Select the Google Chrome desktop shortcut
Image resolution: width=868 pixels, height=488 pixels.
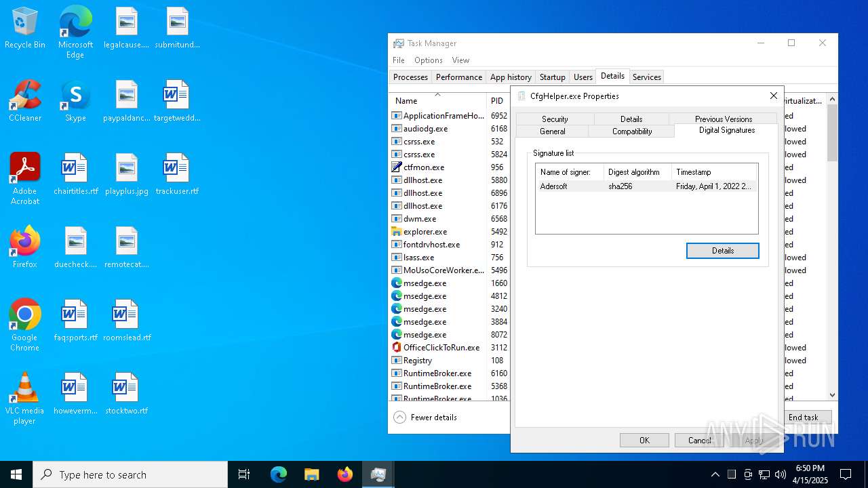pos(25,325)
